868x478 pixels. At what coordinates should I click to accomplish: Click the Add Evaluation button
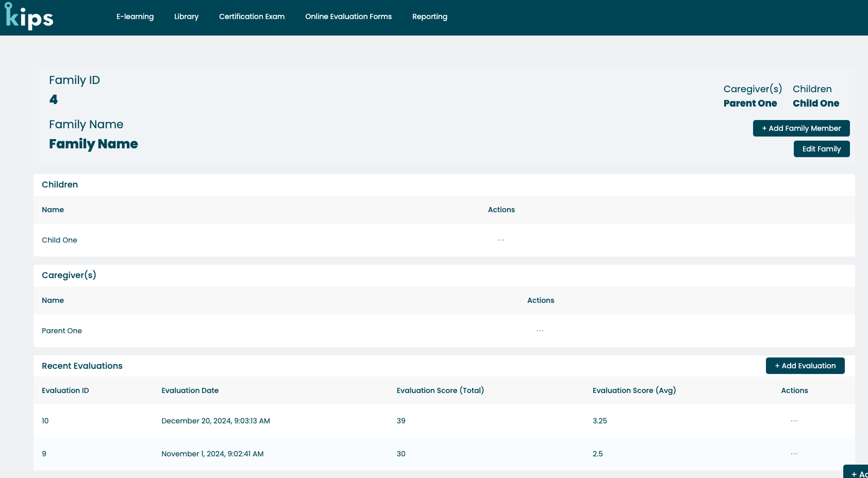point(805,366)
